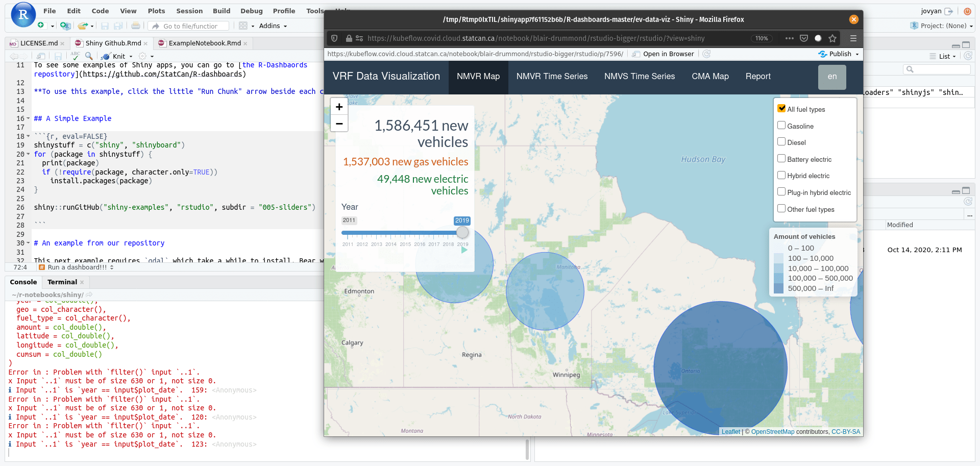
Task: Go back to previous source location
Action: pyautogui.click(x=14, y=56)
